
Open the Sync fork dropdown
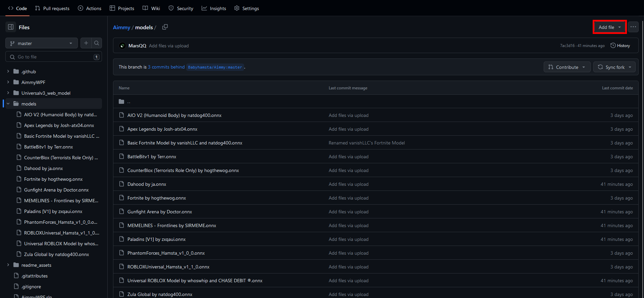tap(614, 67)
